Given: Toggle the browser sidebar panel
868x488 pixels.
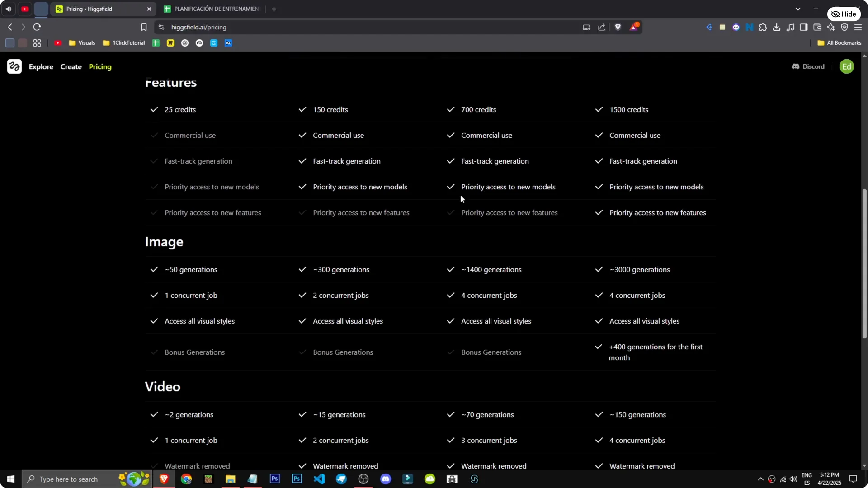Looking at the screenshot, I should pyautogui.click(x=804, y=27).
